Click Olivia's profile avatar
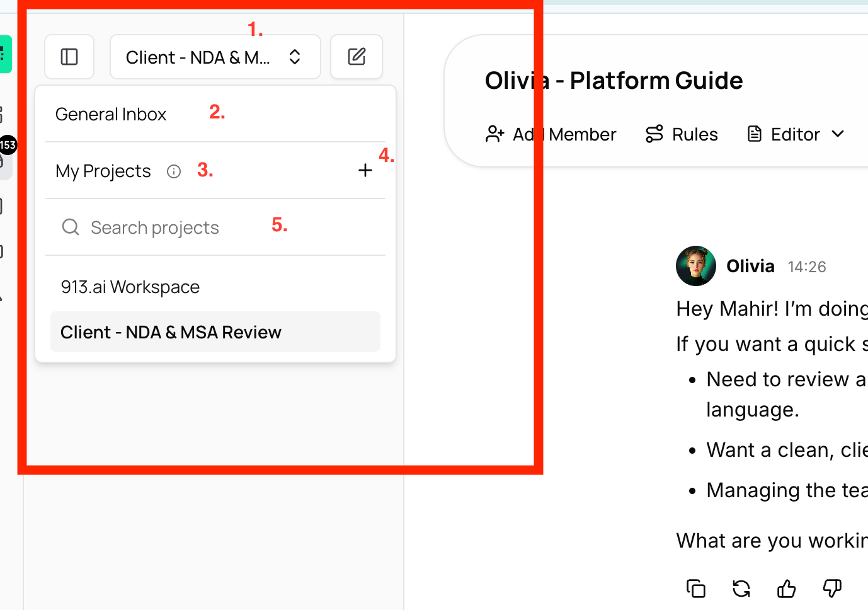The width and height of the screenshot is (868, 610). click(x=695, y=266)
